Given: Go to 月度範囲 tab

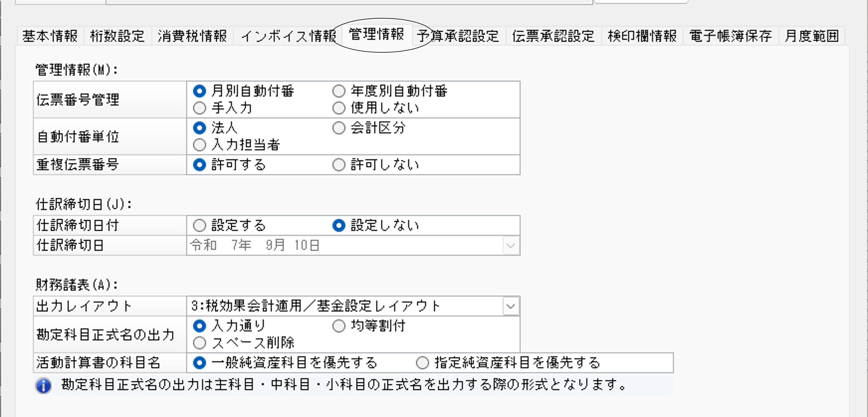Looking at the screenshot, I should click(x=811, y=36).
